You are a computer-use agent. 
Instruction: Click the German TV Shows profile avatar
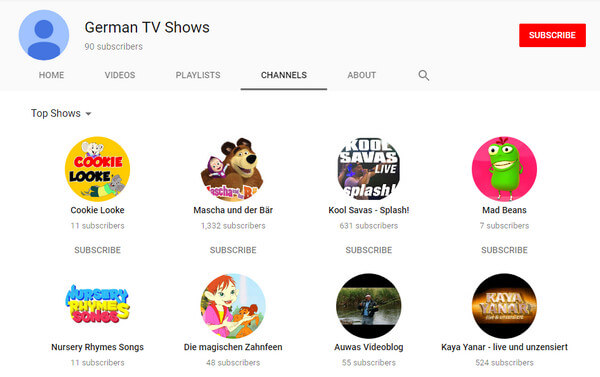44,35
